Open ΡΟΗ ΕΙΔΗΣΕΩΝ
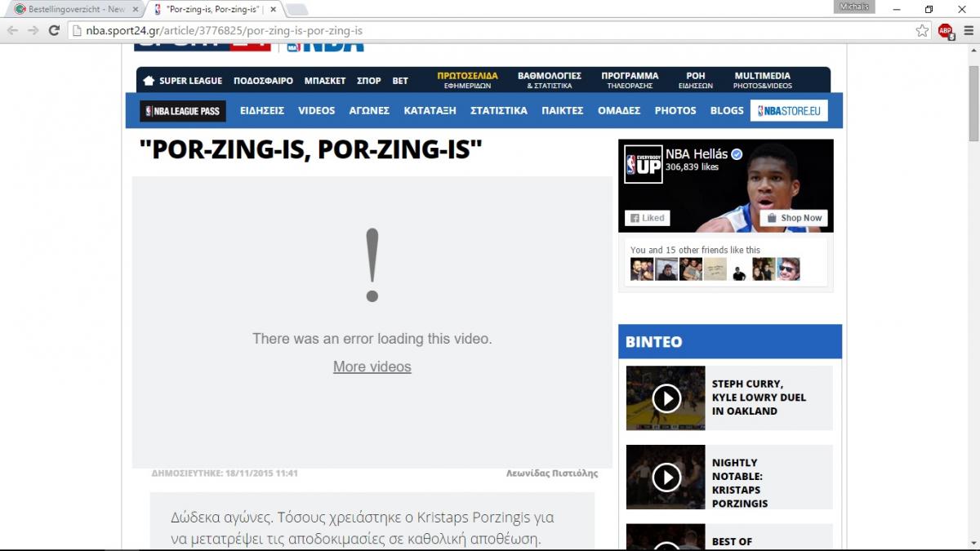The width and height of the screenshot is (980, 551). click(x=696, y=80)
